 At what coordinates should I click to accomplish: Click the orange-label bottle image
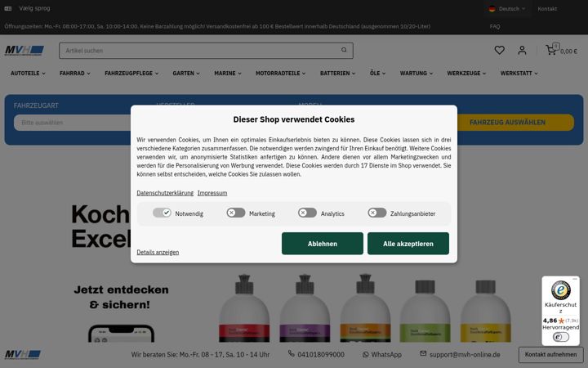pyautogui.click(x=365, y=308)
